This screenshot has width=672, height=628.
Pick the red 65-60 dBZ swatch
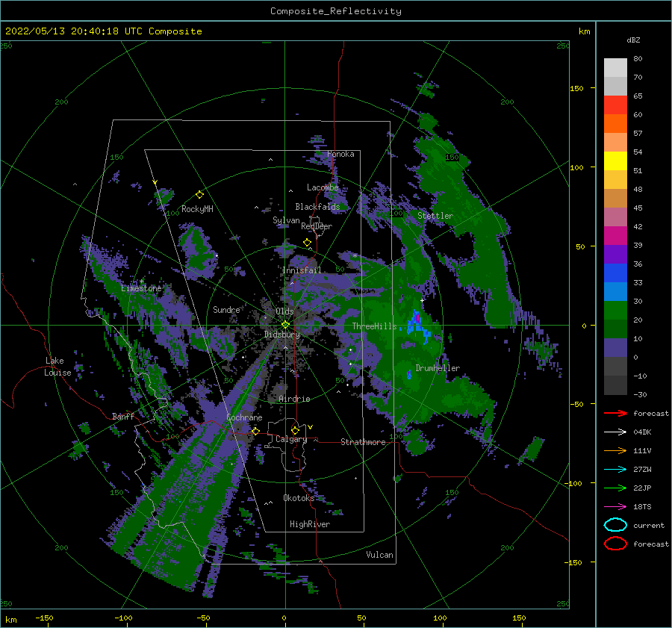tap(615, 105)
